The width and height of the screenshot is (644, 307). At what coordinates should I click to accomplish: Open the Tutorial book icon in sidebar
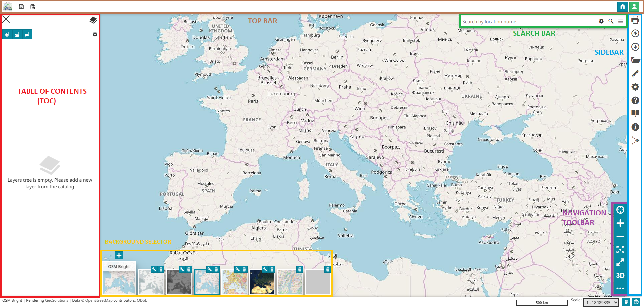point(635,113)
